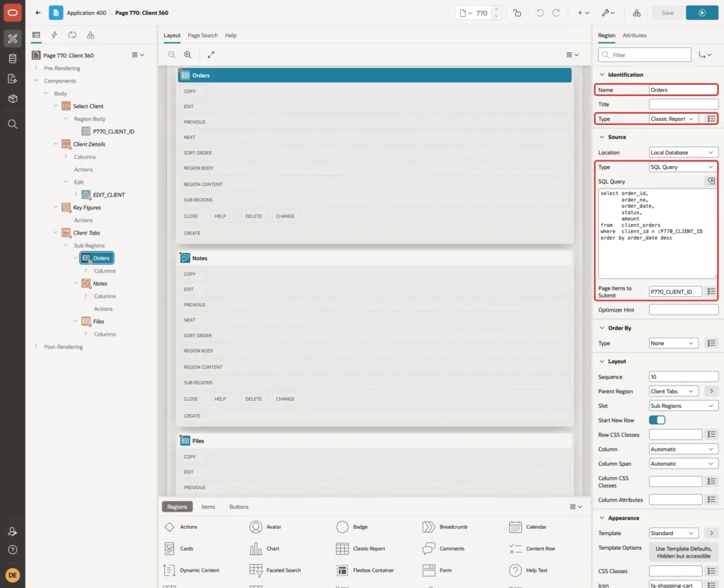Viewport: 724px width, 588px height.
Task: Go back with the left arrow
Action: (38, 13)
